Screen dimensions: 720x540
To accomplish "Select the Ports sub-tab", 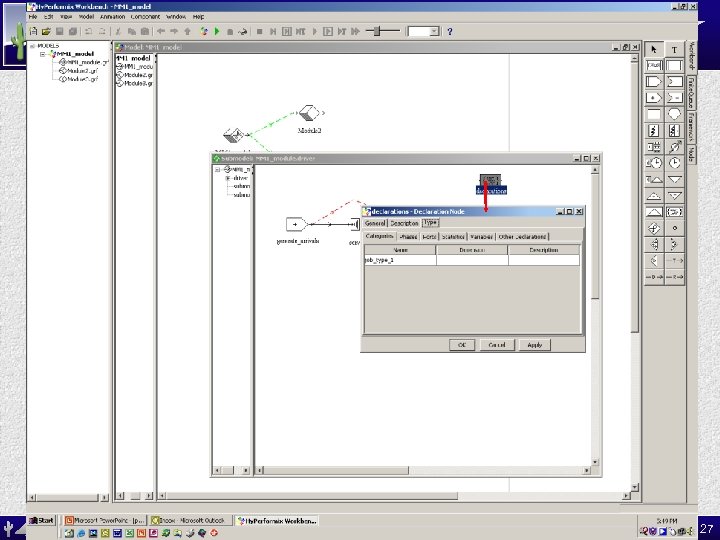I will coord(429,236).
